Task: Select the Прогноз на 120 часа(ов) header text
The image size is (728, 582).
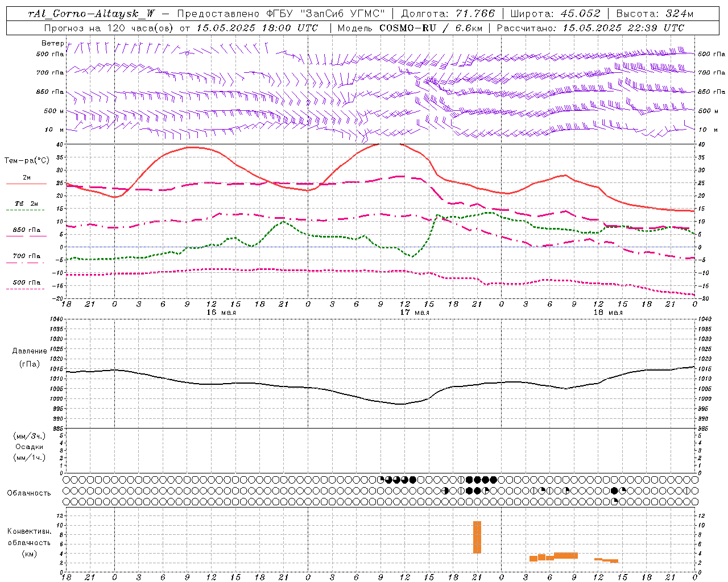Action: [109, 28]
